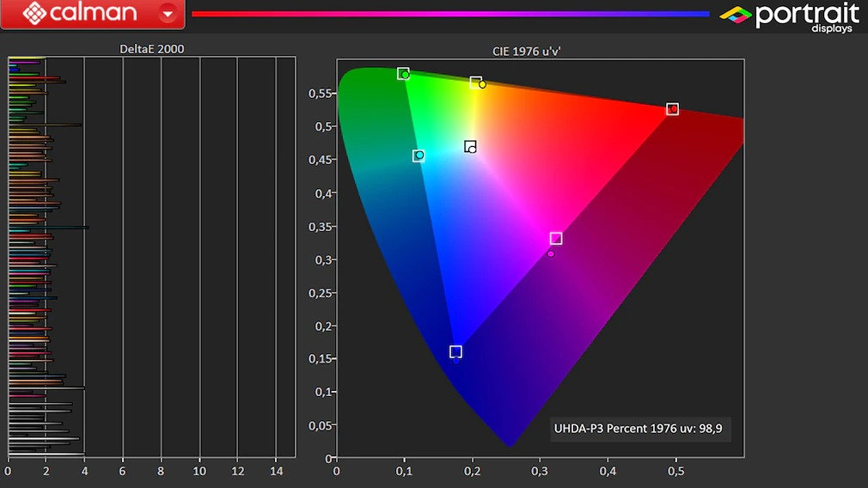Image resolution: width=868 pixels, height=488 pixels.
Task: Click the blue primary target square
Action: coord(455,351)
